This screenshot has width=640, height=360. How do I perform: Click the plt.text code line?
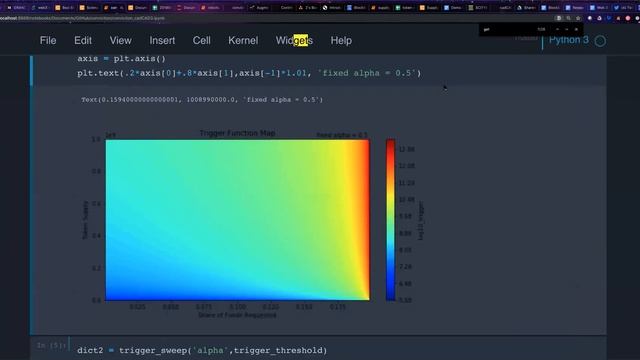(249, 73)
